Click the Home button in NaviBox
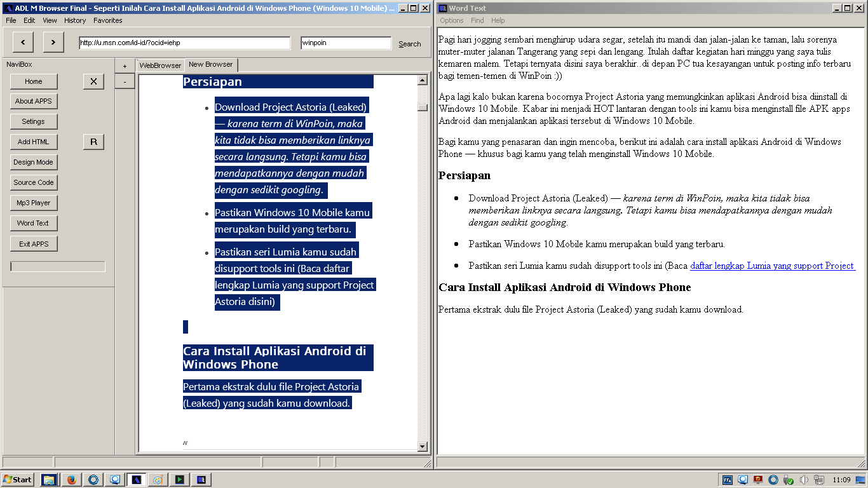This screenshot has width=868, height=488. pos(34,81)
